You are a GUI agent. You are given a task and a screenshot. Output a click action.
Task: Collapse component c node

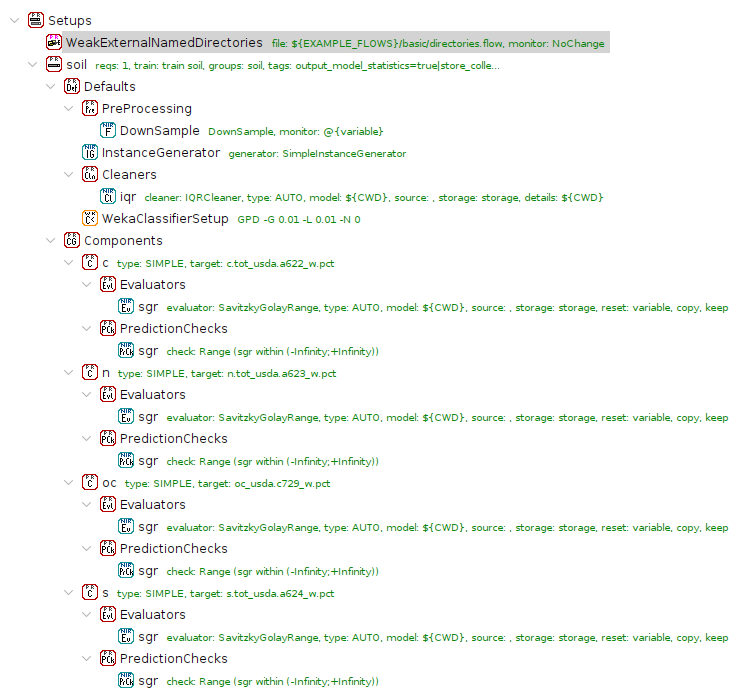tap(68, 262)
